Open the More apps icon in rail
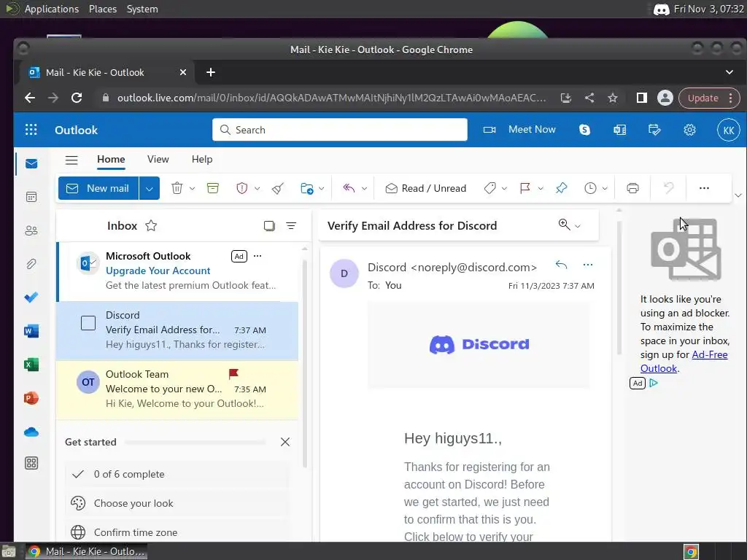 pyautogui.click(x=31, y=463)
